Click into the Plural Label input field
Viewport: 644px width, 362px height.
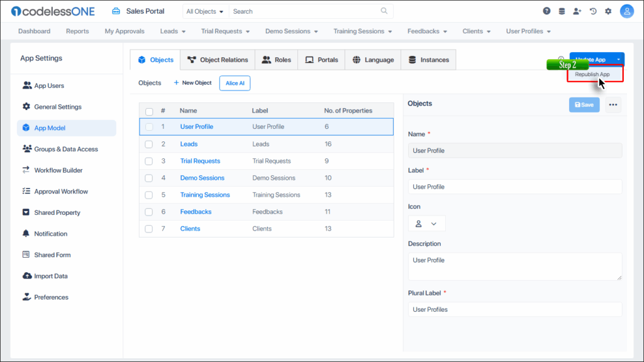click(514, 309)
